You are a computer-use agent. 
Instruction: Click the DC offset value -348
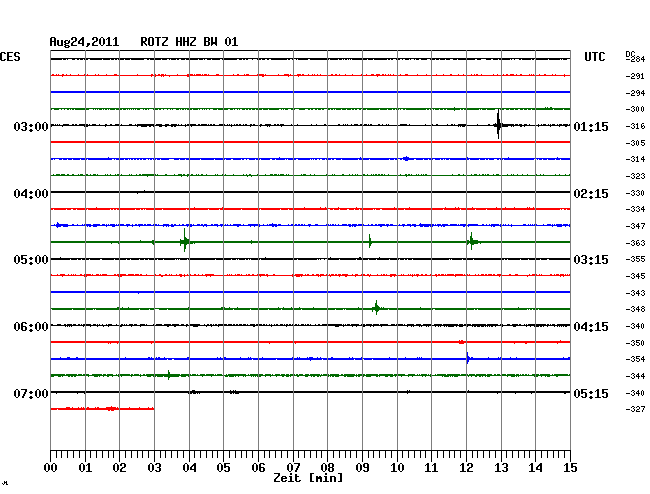coord(635,309)
